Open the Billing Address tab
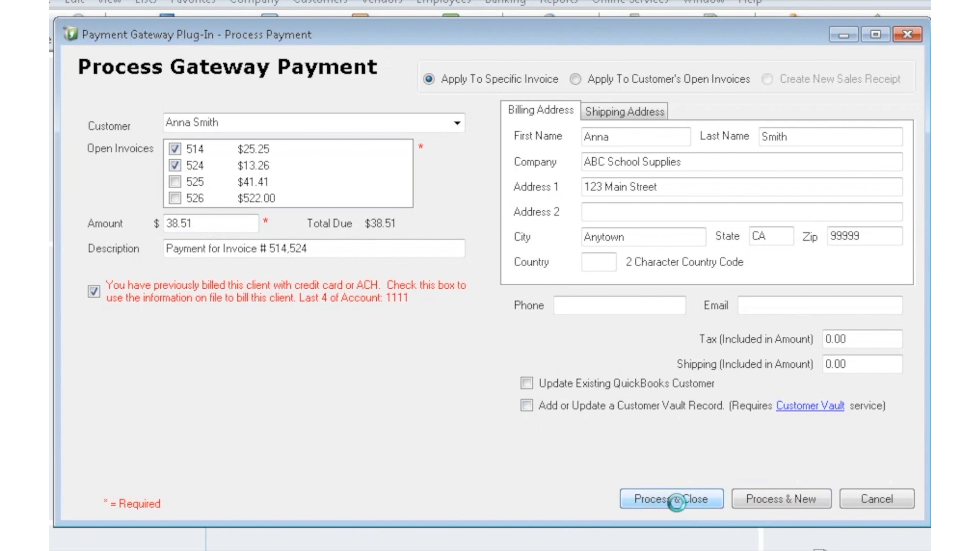 coord(541,110)
